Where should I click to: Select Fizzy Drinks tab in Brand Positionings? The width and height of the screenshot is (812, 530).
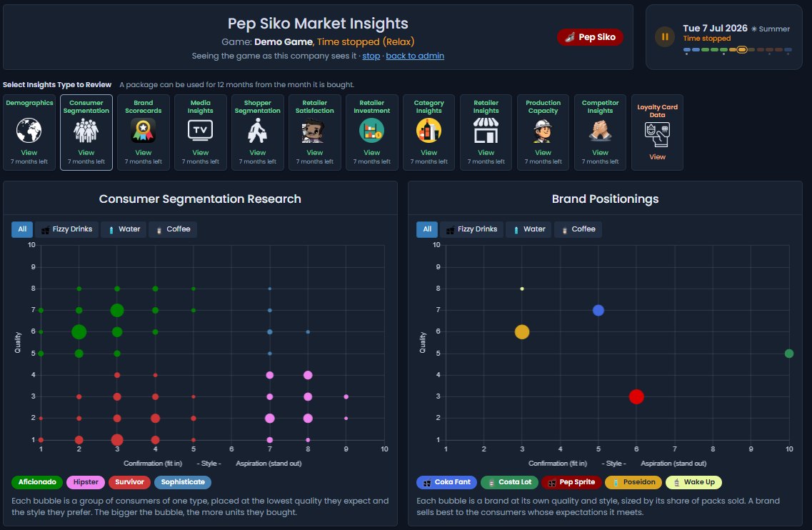[x=472, y=229]
